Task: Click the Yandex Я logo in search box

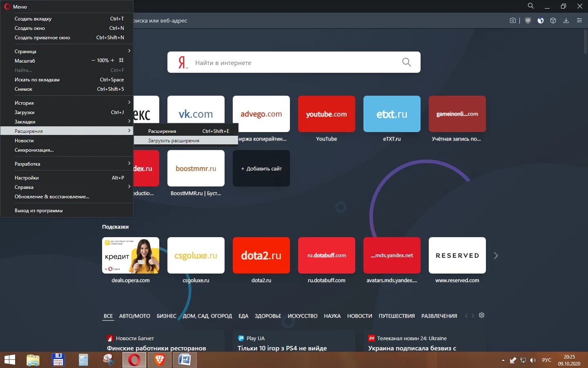Action: [x=182, y=63]
